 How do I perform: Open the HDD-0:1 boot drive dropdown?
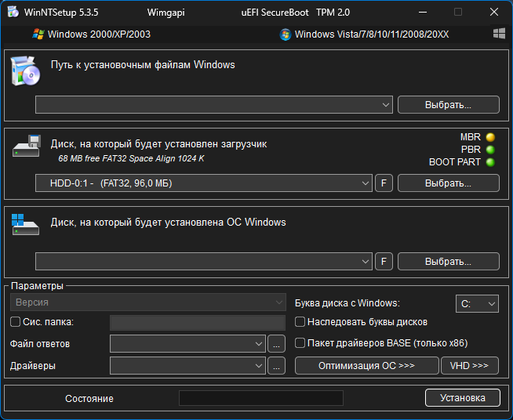tap(366, 183)
